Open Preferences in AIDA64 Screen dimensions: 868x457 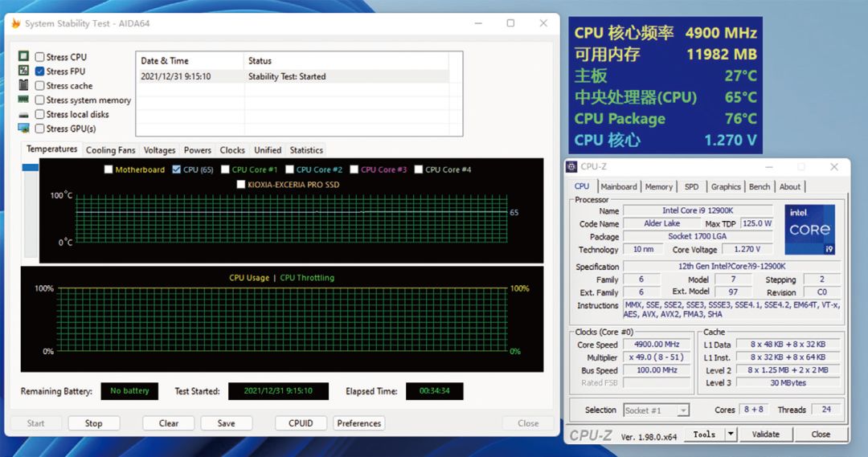point(358,423)
